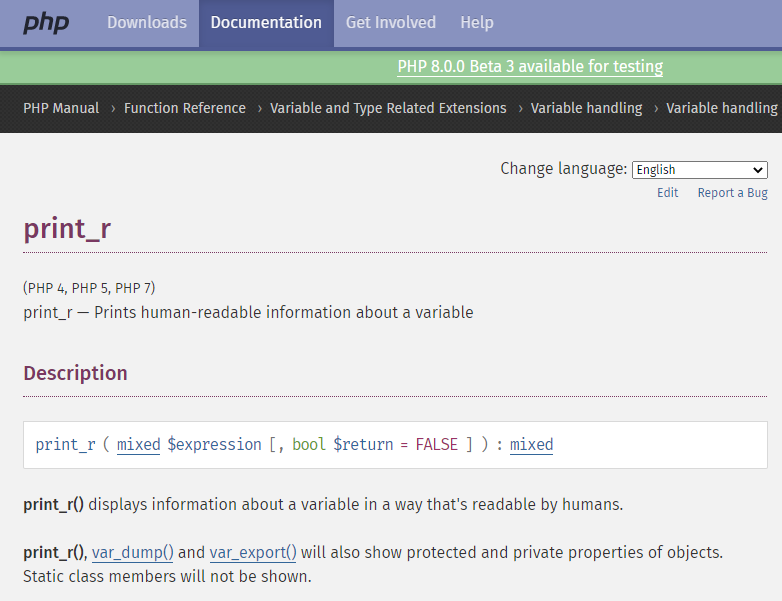Open Variable and Type Related Extensions breadcrumb
Image resolution: width=782 pixels, height=601 pixels.
388,108
